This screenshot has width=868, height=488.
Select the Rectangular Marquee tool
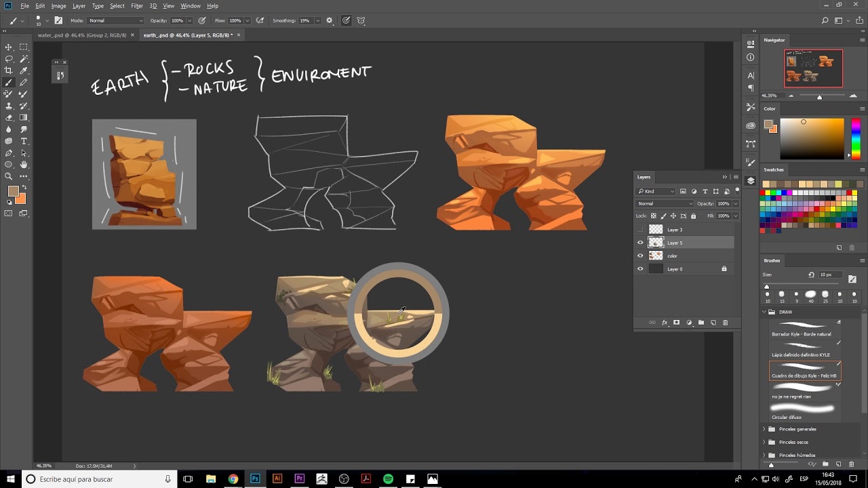pyautogui.click(x=24, y=47)
